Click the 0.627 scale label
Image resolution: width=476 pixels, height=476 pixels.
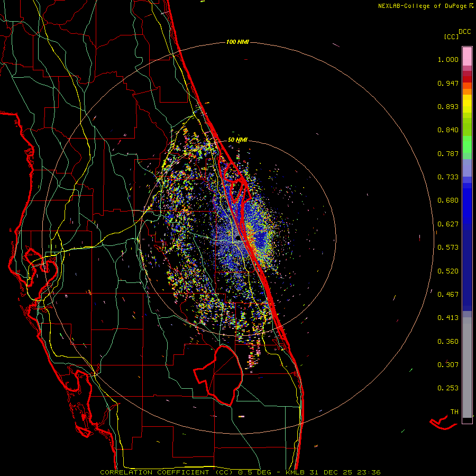pos(448,224)
